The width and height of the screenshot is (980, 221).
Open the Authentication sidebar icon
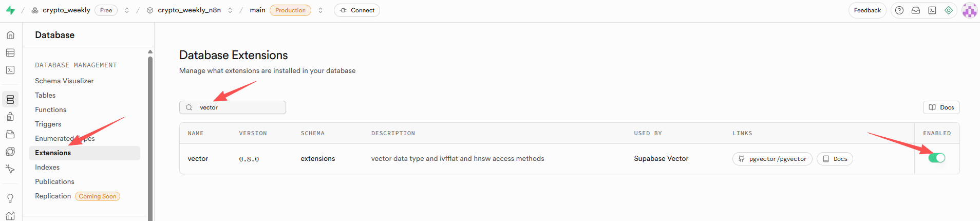pos(10,117)
